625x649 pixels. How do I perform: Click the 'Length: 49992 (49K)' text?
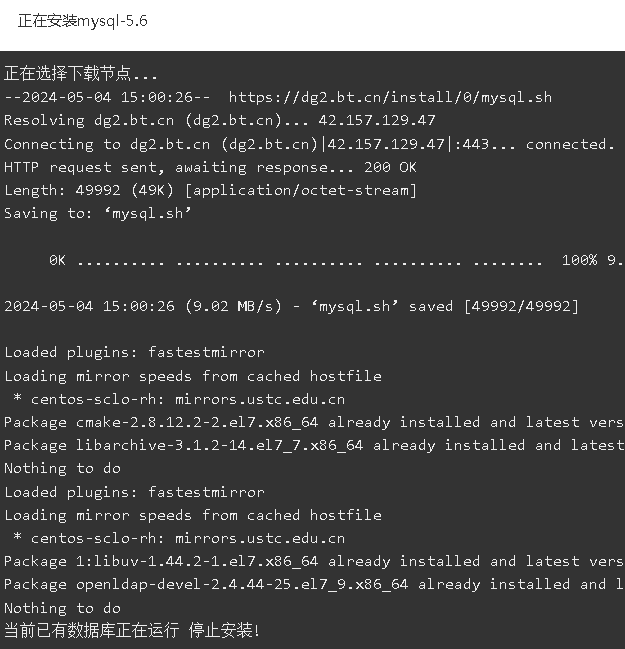pos(89,190)
